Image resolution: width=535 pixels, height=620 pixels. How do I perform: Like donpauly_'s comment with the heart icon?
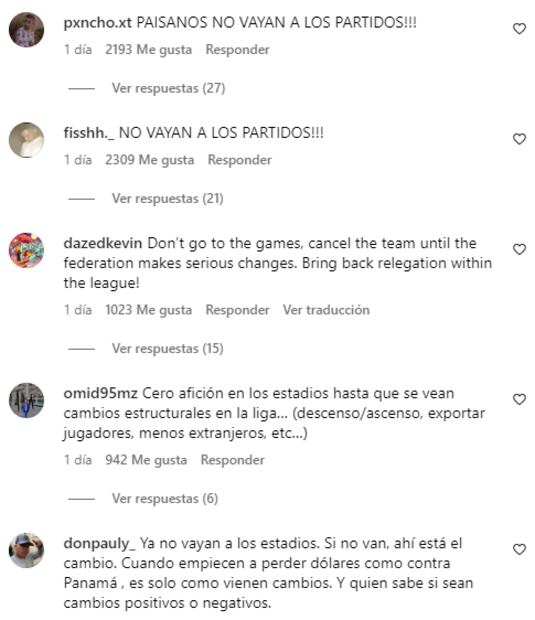click(519, 550)
